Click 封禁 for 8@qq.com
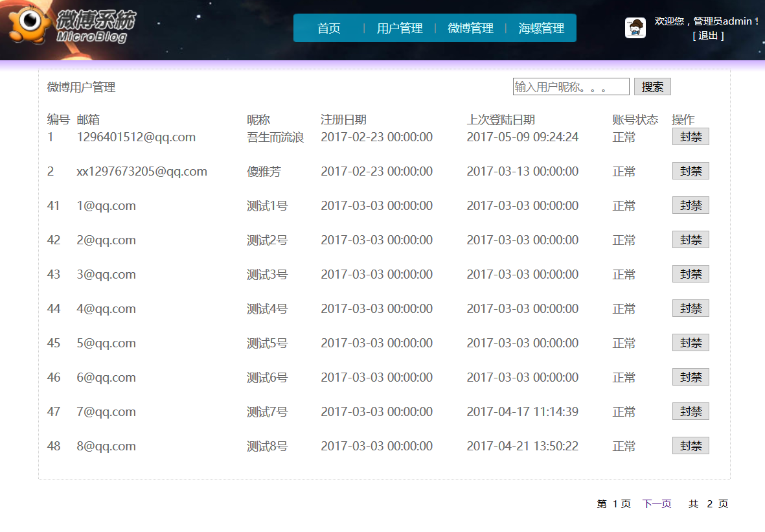This screenshot has width=765, height=532. [691, 446]
